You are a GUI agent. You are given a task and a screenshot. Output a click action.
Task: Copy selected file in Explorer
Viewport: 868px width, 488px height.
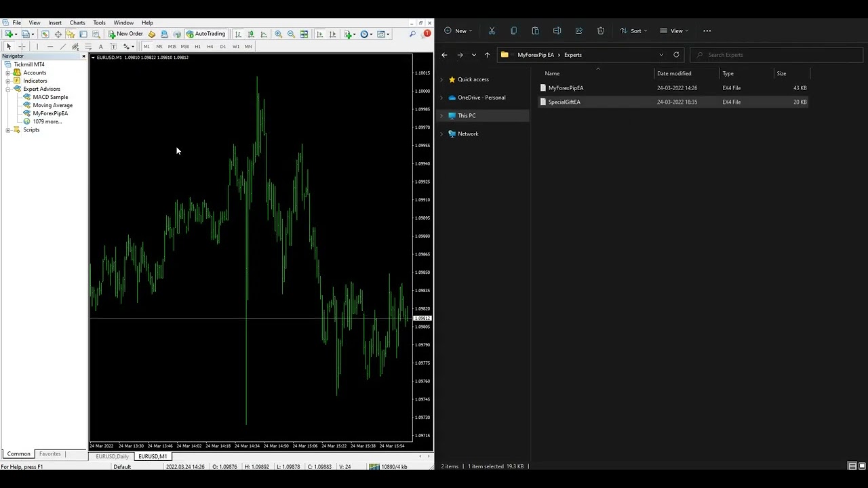(x=513, y=30)
